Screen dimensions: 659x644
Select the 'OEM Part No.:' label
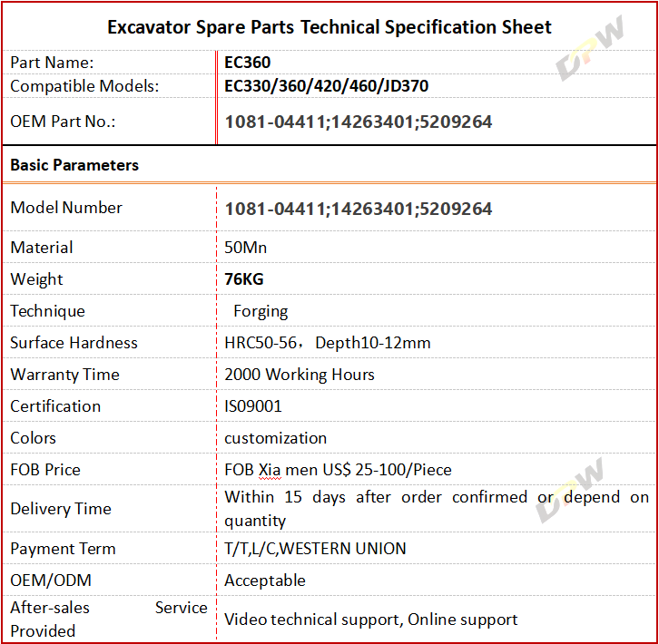pos(63,122)
